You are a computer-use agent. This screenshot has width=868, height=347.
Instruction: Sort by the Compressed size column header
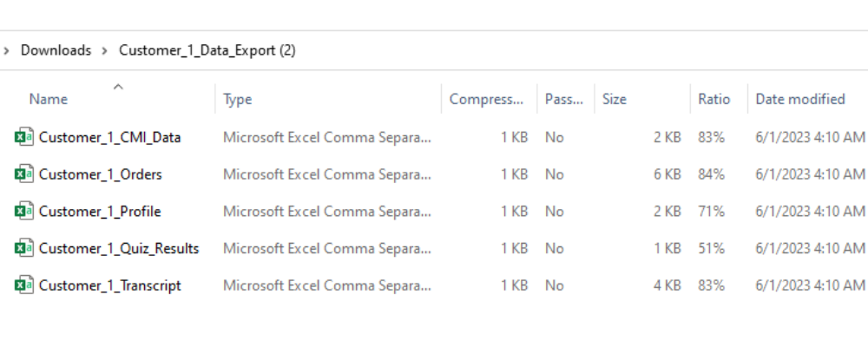pos(486,99)
